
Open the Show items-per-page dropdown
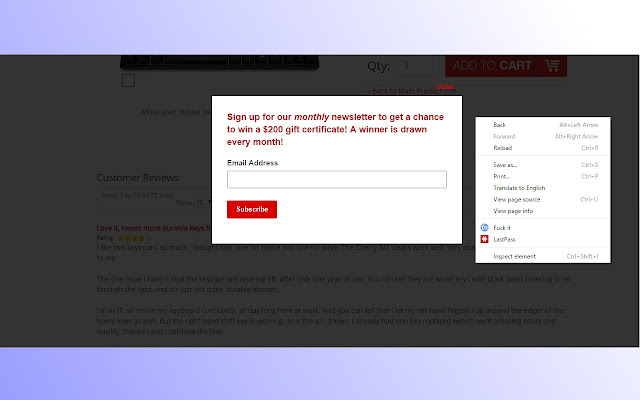[203, 202]
